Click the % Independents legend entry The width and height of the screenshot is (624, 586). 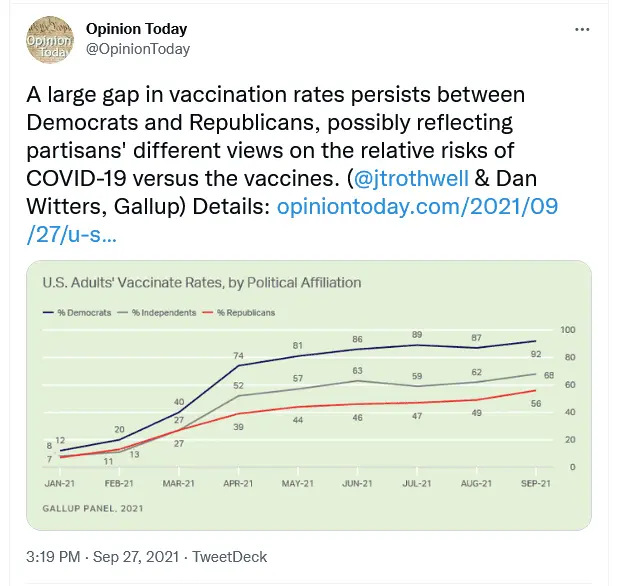(164, 312)
